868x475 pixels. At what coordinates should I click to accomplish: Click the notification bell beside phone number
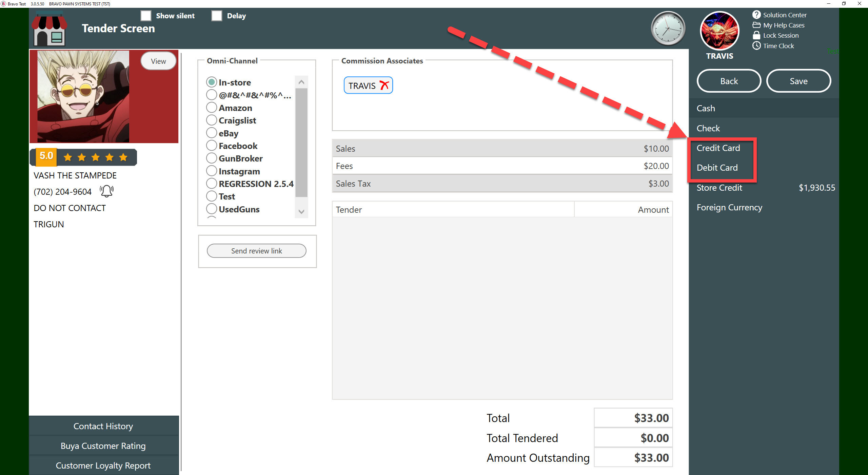click(106, 191)
